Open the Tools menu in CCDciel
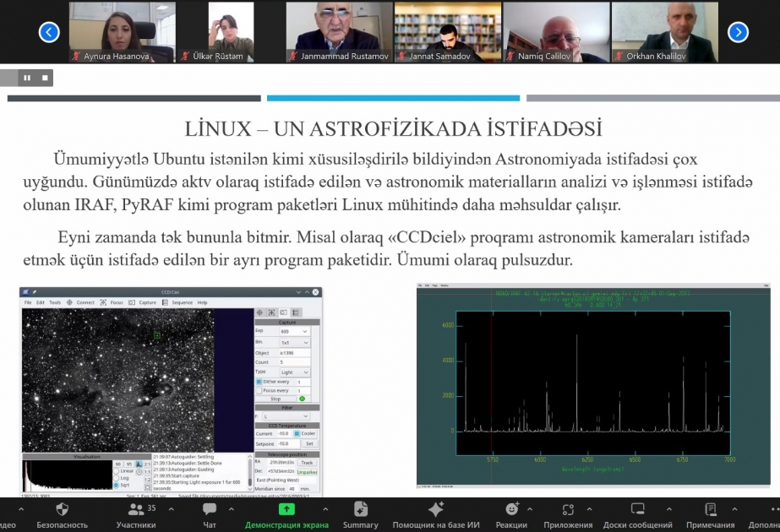780x532 pixels. tap(55, 302)
